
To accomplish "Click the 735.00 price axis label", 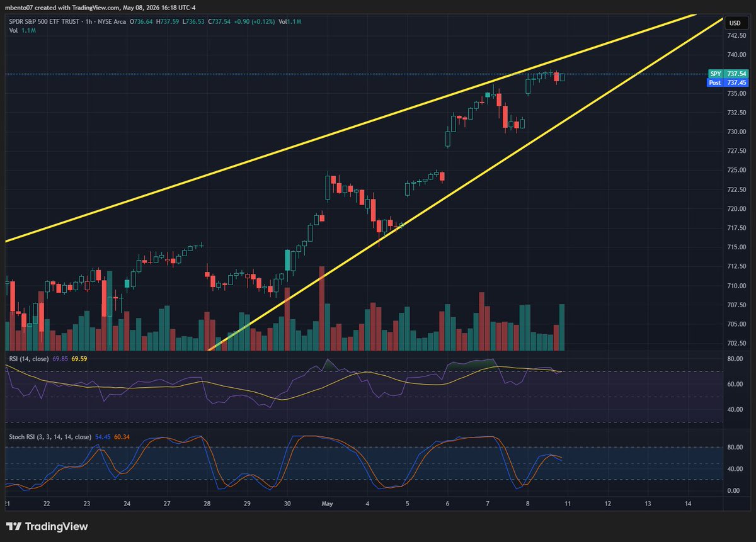I will [736, 93].
